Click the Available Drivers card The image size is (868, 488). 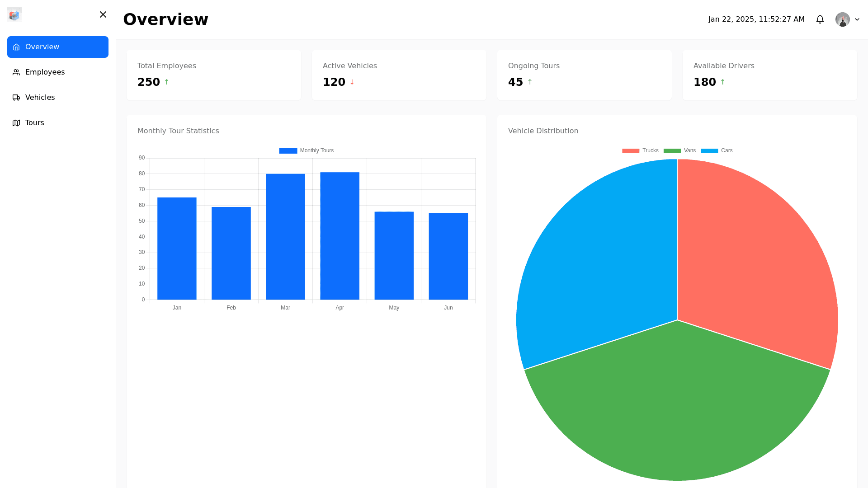[769, 75]
